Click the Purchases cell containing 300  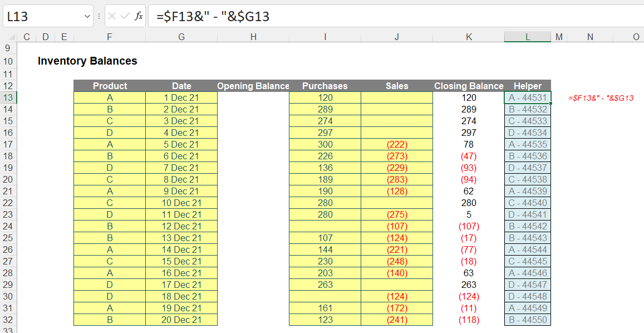pos(325,144)
